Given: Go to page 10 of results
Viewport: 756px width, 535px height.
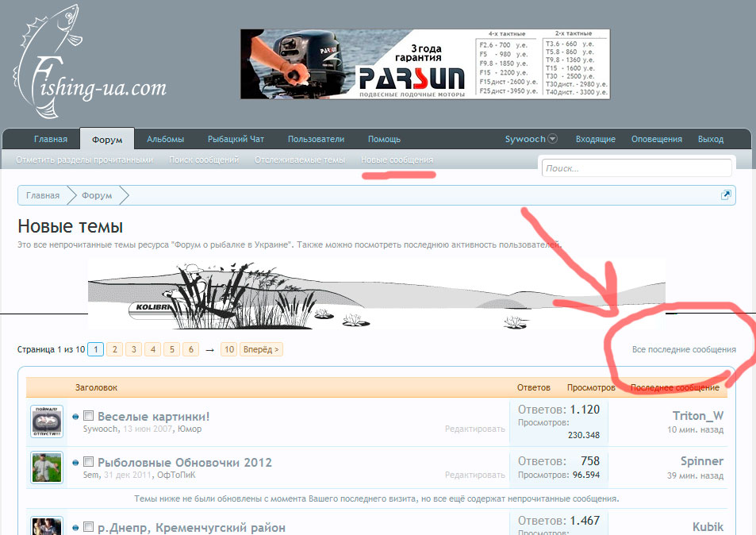Looking at the screenshot, I should (228, 349).
